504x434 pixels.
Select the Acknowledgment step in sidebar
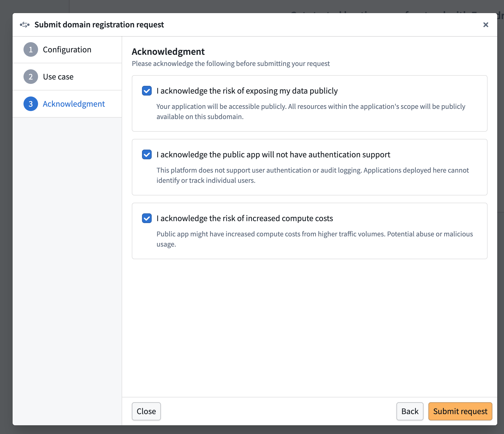(x=67, y=104)
